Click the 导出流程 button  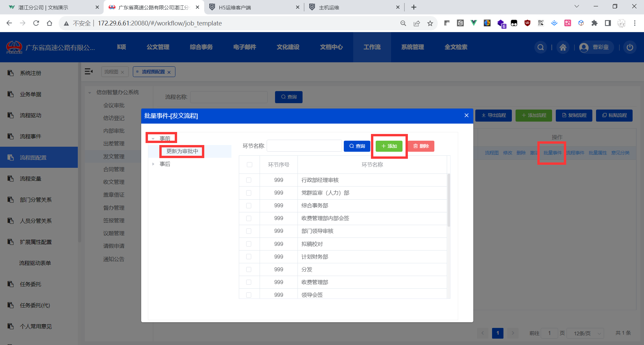[493, 115]
